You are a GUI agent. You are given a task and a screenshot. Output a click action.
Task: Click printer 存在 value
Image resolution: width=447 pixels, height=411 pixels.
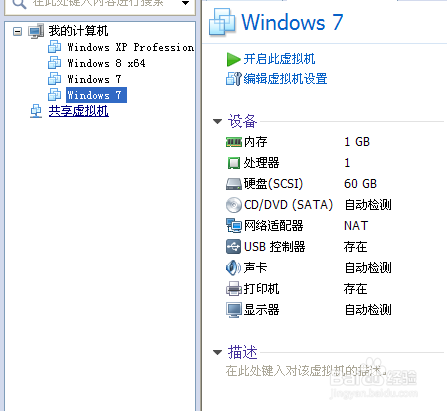(356, 289)
